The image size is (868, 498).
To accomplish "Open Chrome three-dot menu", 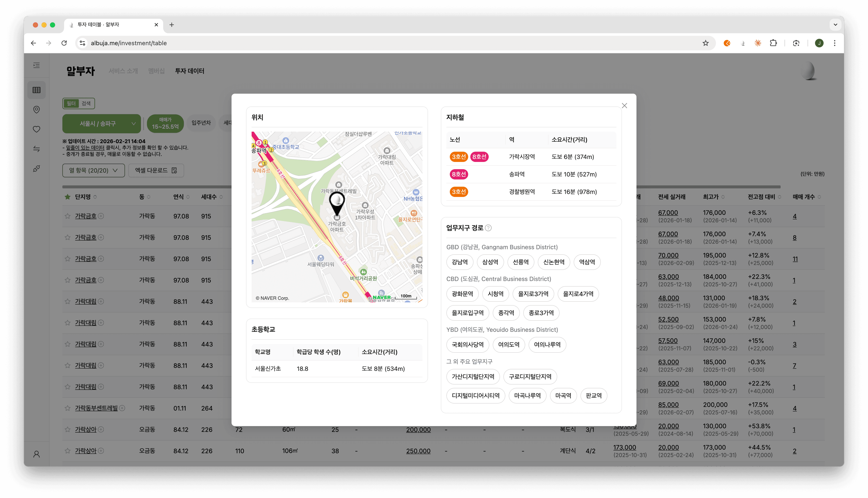I will (x=835, y=43).
